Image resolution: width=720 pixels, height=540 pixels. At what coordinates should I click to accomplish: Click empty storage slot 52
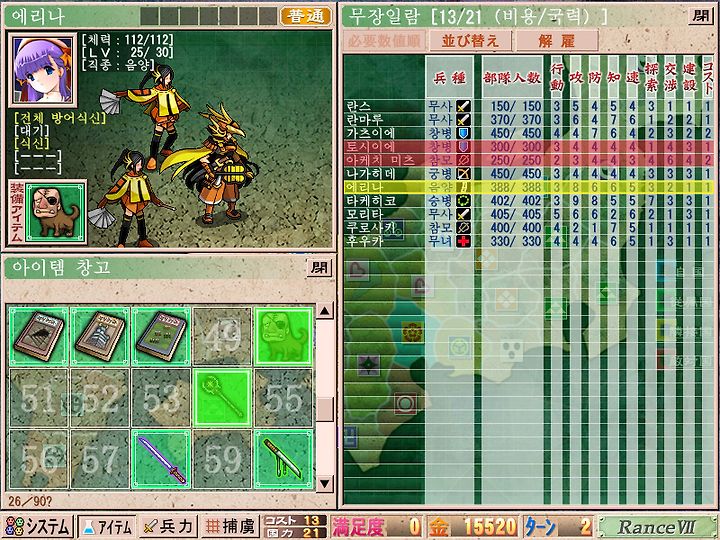pos(100,398)
